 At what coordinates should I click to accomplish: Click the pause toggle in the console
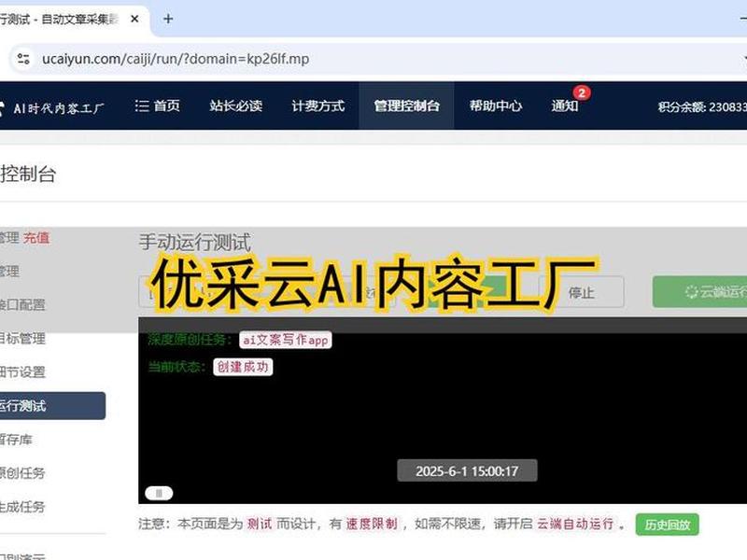[159, 494]
